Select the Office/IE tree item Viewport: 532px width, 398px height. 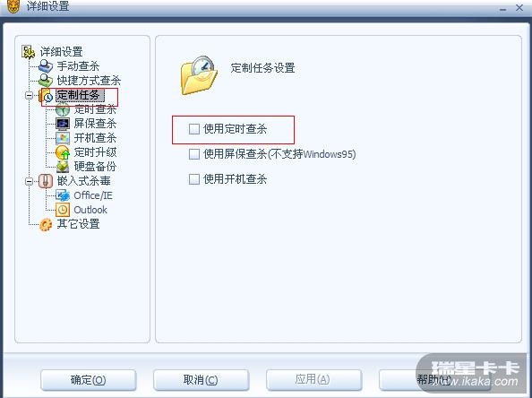tap(93, 195)
